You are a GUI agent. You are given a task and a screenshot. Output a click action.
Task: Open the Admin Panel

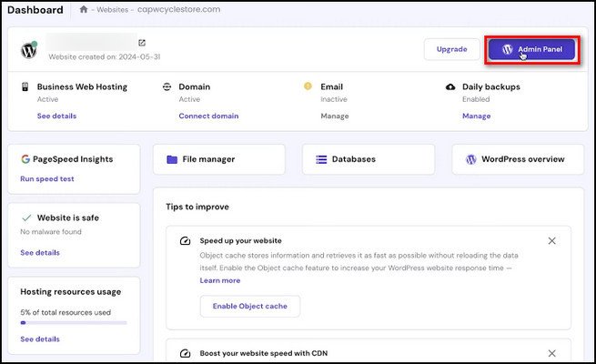pos(531,49)
